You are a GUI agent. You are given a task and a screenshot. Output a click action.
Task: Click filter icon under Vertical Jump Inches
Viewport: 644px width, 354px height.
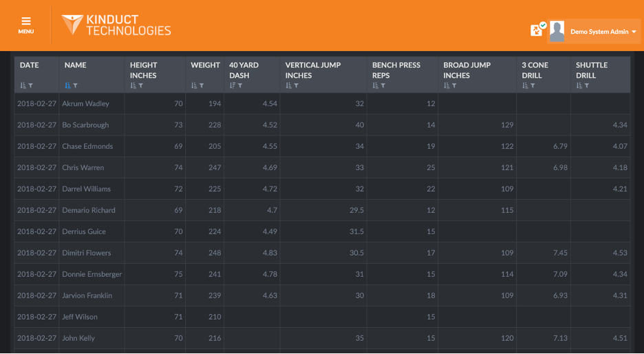click(x=296, y=85)
